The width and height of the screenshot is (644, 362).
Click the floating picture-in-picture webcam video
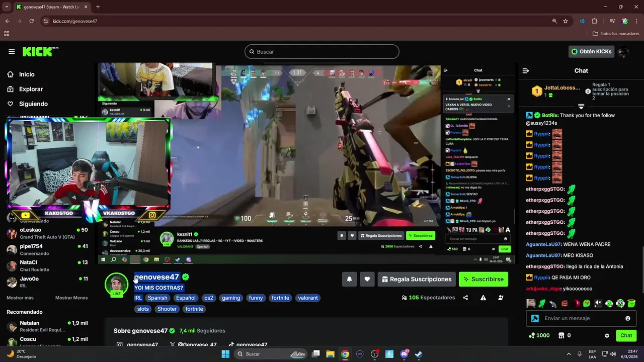tap(89, 164)
